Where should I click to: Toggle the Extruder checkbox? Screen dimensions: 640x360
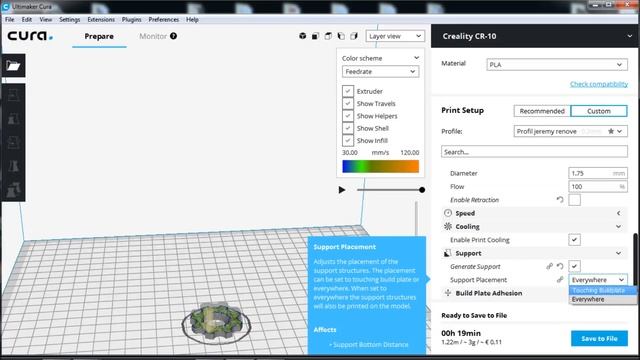pos(348,91)
